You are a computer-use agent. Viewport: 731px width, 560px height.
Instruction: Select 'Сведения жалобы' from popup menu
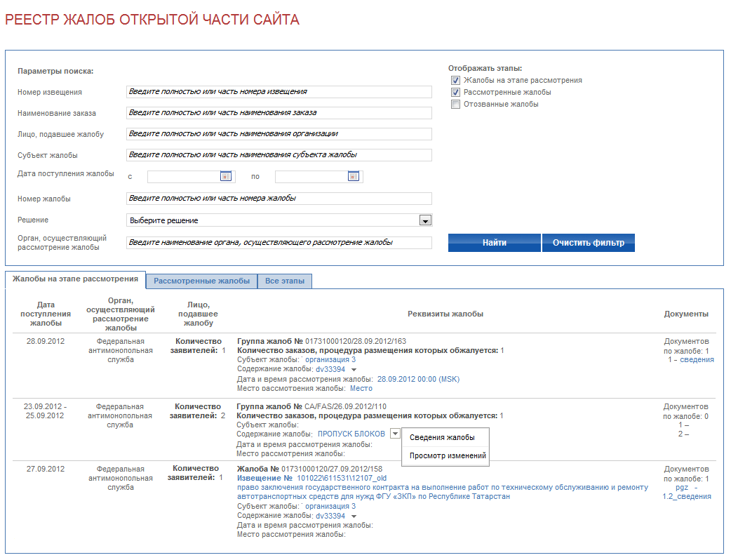coord(442,437)
